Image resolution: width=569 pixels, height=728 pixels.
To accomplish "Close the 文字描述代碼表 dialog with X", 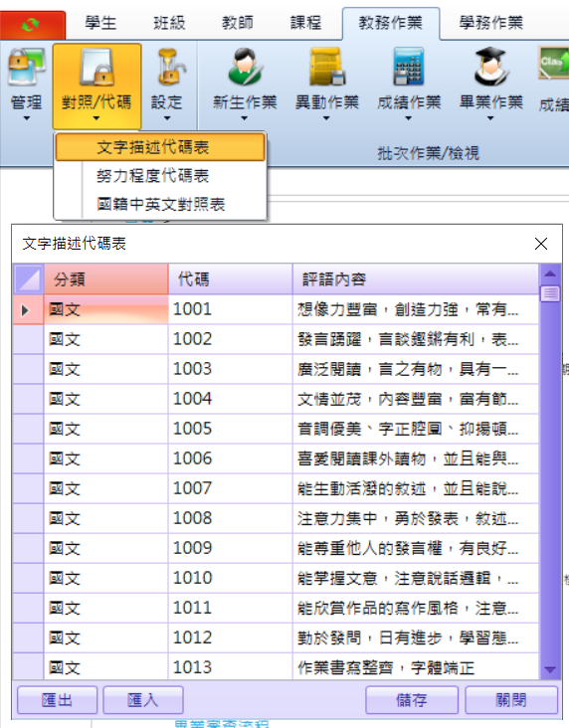I will (x=541, y=244).
